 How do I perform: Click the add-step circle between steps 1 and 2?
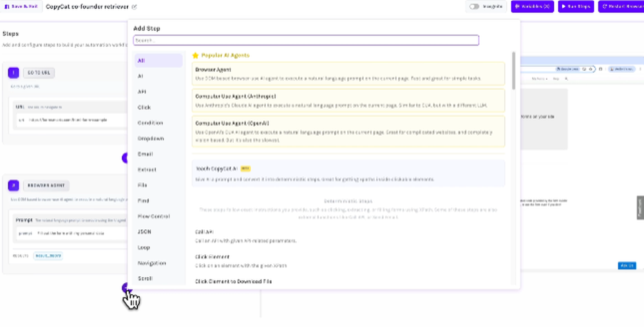(x=126, y=158)
